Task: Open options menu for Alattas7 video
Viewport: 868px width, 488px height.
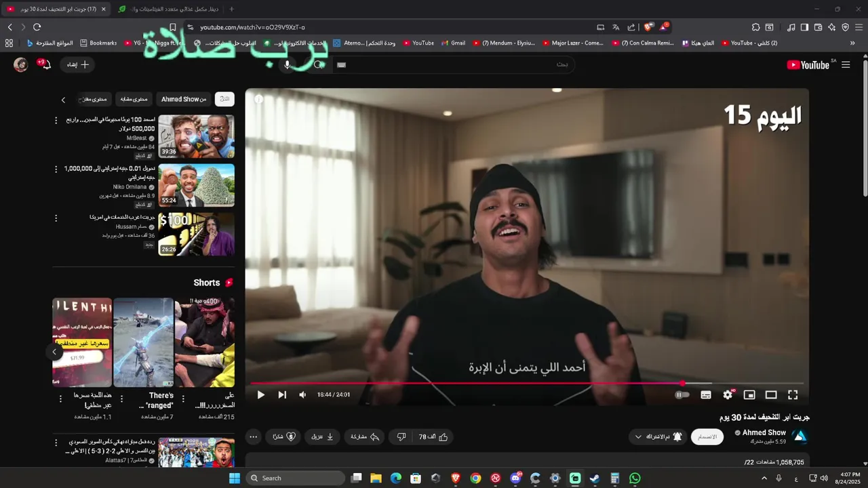Action: pyautogui.click(x=56, y=443)
